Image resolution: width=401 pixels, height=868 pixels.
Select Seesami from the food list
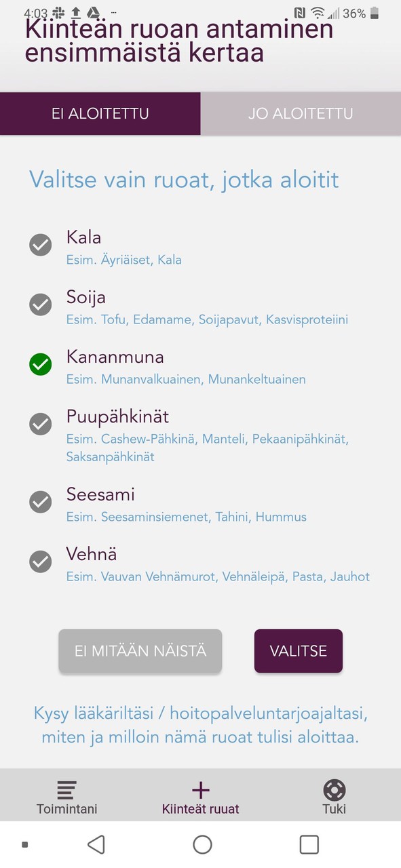pos(41,502)
